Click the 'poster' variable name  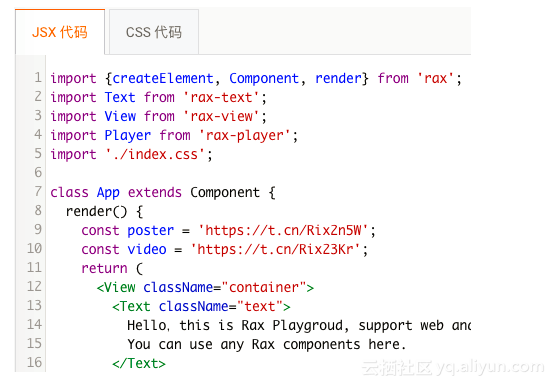151,231
